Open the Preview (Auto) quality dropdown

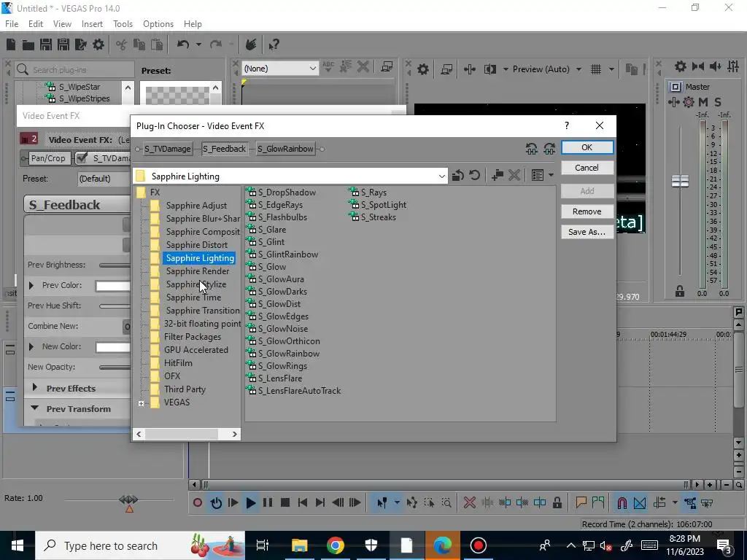tap(578, 69)
